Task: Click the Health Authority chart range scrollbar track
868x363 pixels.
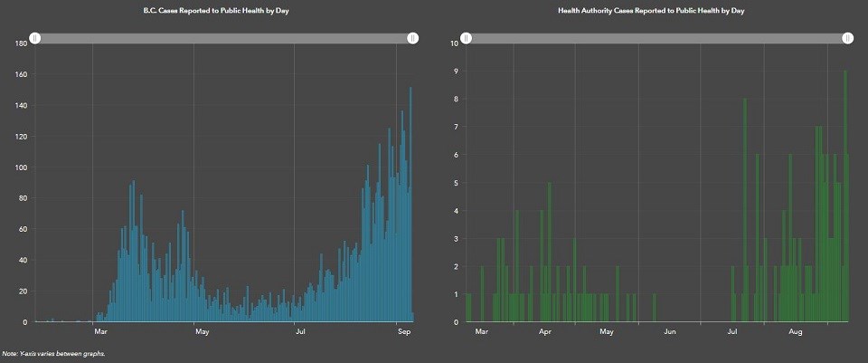Action: 657,38
